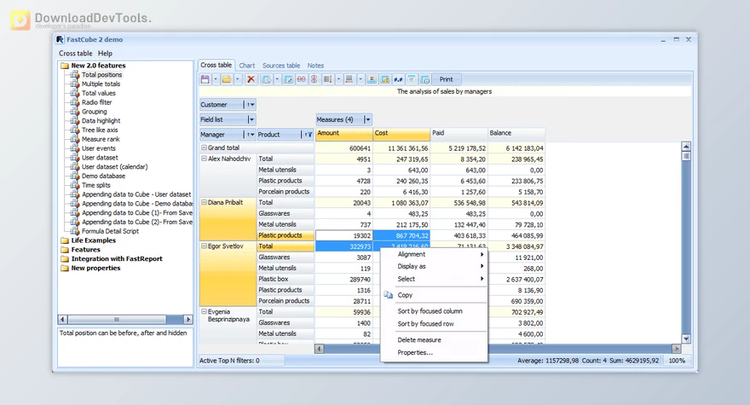Click the grid horizontal scrollbar left arrow
750x405 pixels.
(x=320, y=349)
